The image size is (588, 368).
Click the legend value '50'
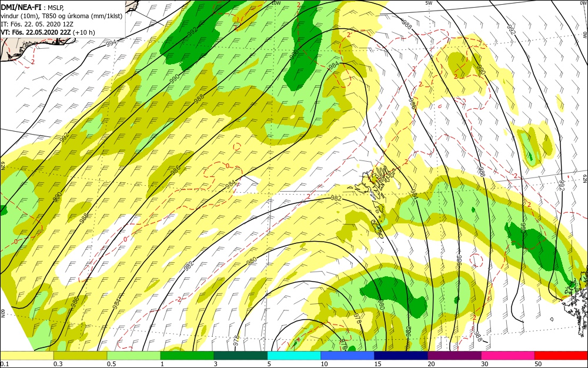pos(538,364)
